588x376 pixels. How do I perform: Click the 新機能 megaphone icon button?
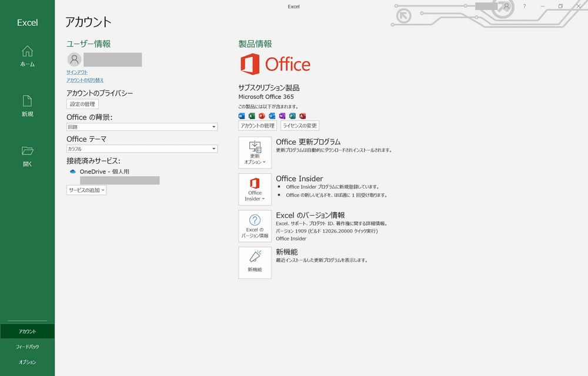click(x=255, y=263)
